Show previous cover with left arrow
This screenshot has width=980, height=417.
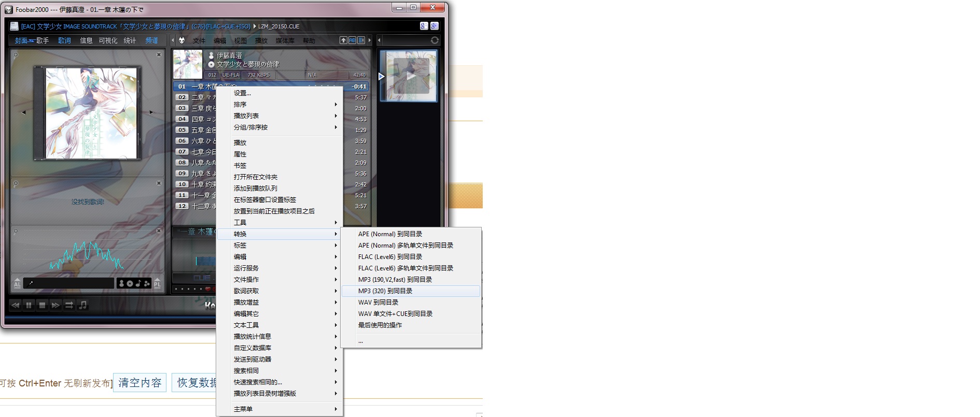[23, 112]
